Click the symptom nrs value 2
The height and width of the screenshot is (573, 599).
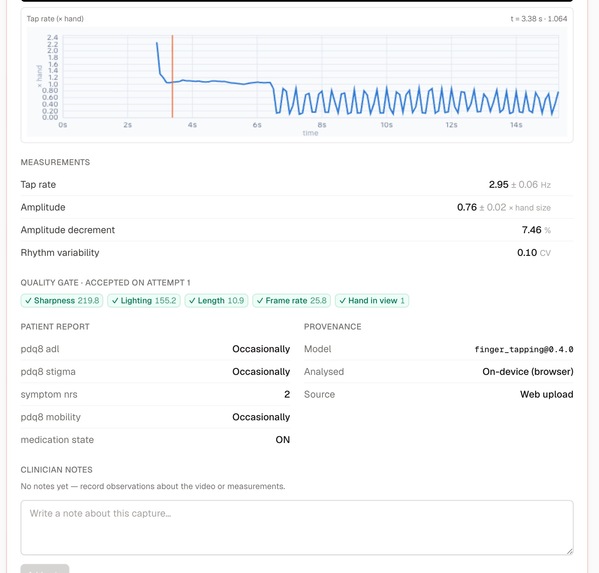click(287, 394)
